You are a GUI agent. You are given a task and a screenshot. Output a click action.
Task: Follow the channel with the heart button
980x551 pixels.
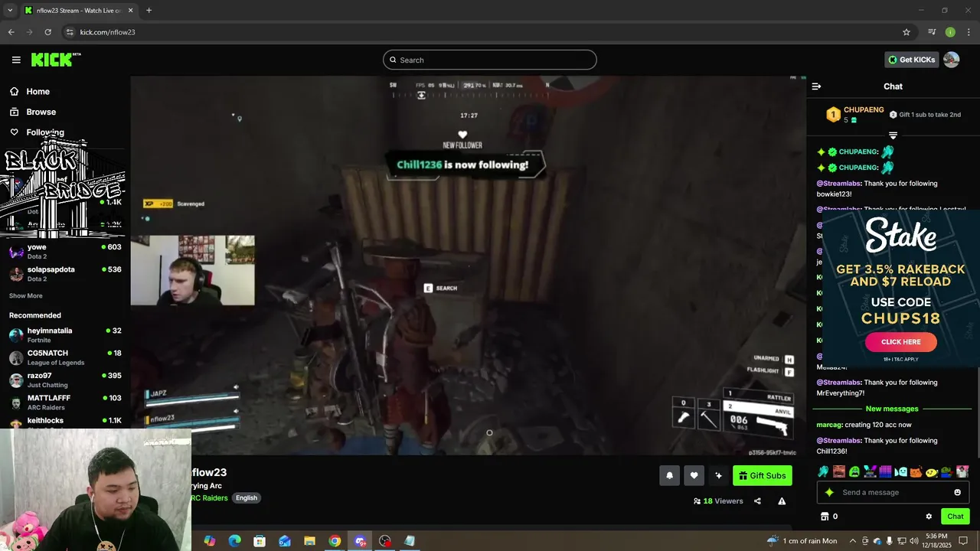pos(694,475)
